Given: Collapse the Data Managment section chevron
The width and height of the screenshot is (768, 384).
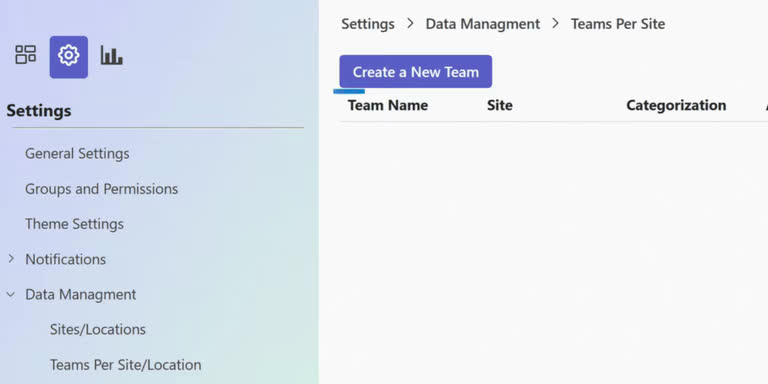Looking at the screenshot, I should [x=11, y=294].
